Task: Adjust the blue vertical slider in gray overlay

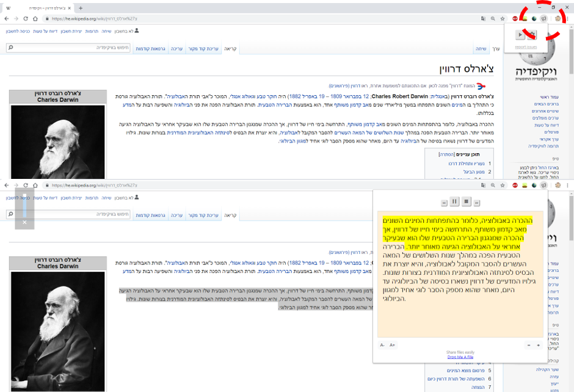Action: (24, 206)
